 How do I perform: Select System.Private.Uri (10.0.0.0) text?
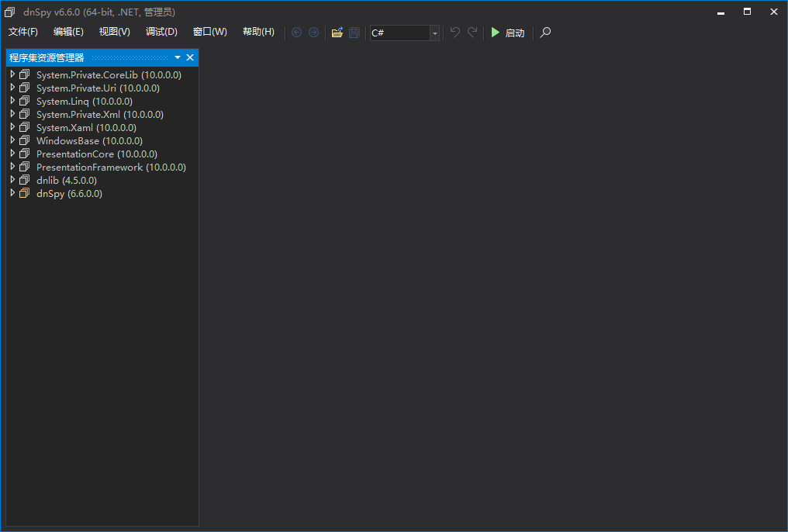[98, 88]
